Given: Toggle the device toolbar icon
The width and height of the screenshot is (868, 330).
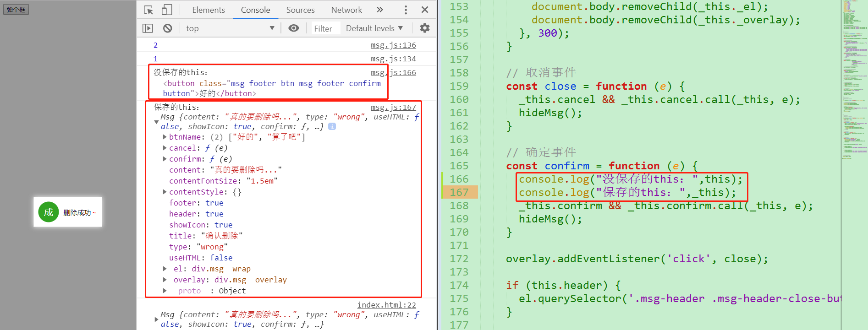Looking at the screenshot, I should coord(167,10).
